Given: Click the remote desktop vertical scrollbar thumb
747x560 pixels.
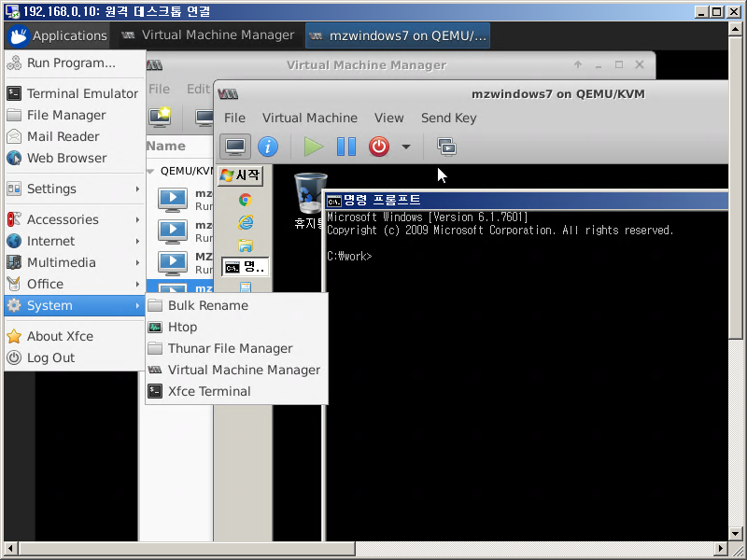Looking at the screenshot, I should tap(735, 188).
